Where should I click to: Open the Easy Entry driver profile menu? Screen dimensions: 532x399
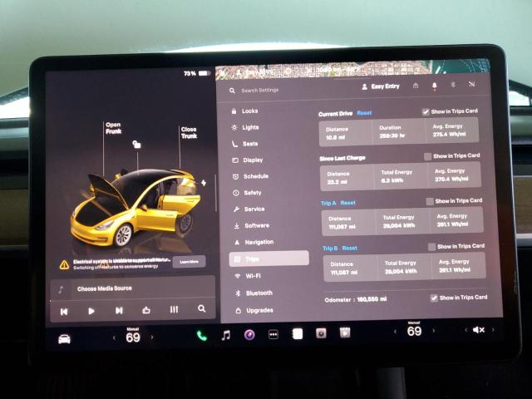pyautogui.click(x=381, y=86)
